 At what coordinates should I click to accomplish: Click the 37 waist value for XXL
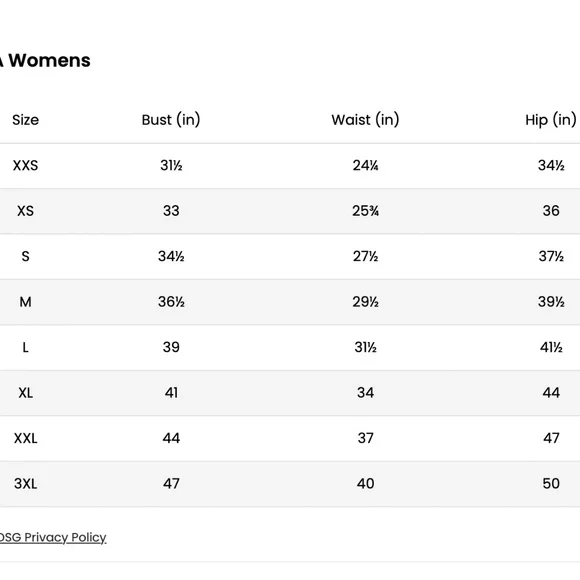coord(365,438)
